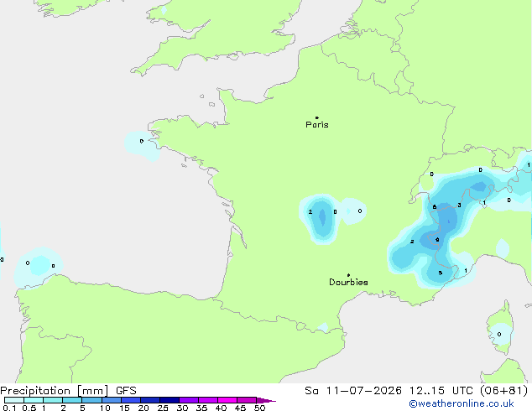Pick the 40–45 mm magenta legend swatch

pos(227,400)
